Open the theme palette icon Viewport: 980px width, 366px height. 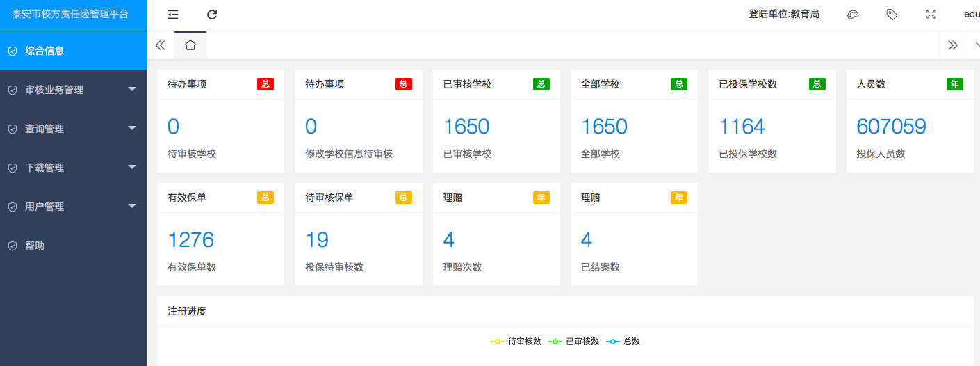click(x=853, y=15)
